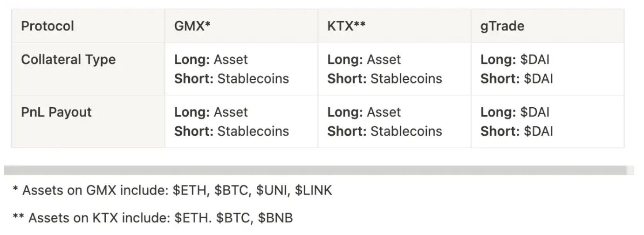Click the KTX** column header
644x235 pixels.
[x=346, y=26]
